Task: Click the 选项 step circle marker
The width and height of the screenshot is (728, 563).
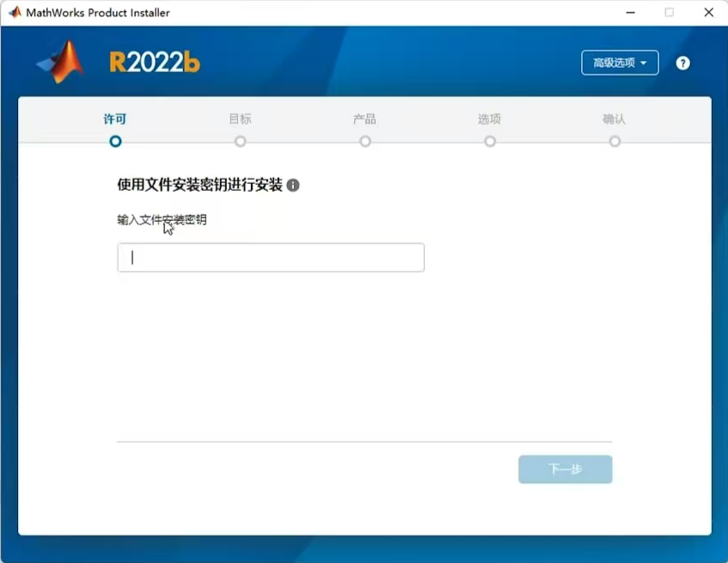Action: (490, 141)
